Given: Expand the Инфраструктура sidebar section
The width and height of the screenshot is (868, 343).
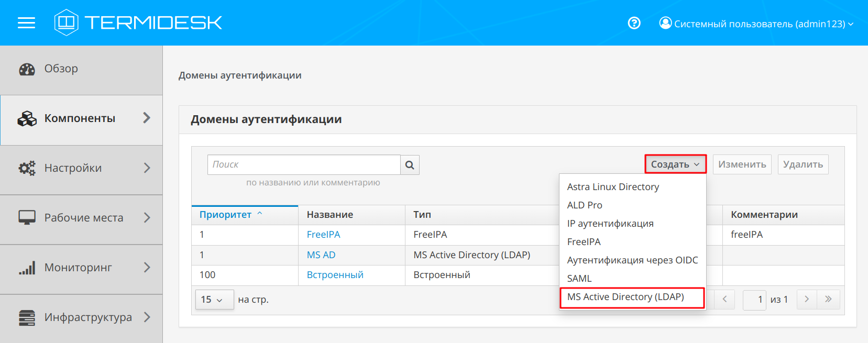Looking at the screenshot, I should click(x=147, y=317).
